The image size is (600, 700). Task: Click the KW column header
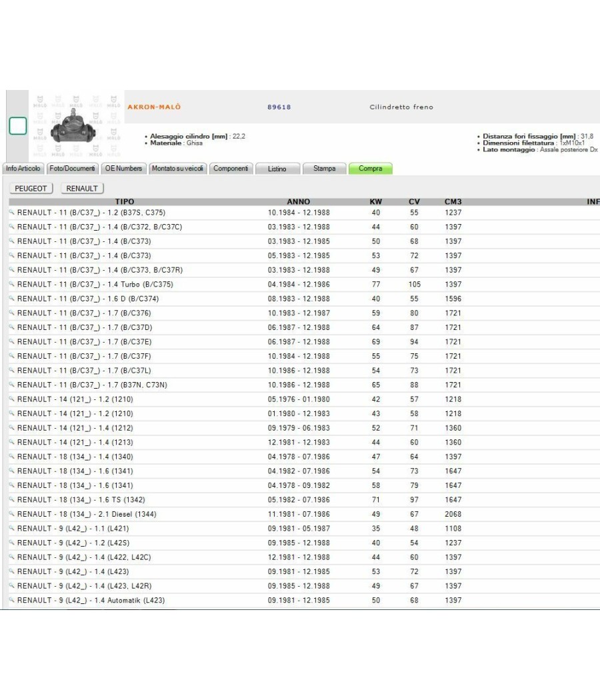pyautogui.click(x=376, y=202)
